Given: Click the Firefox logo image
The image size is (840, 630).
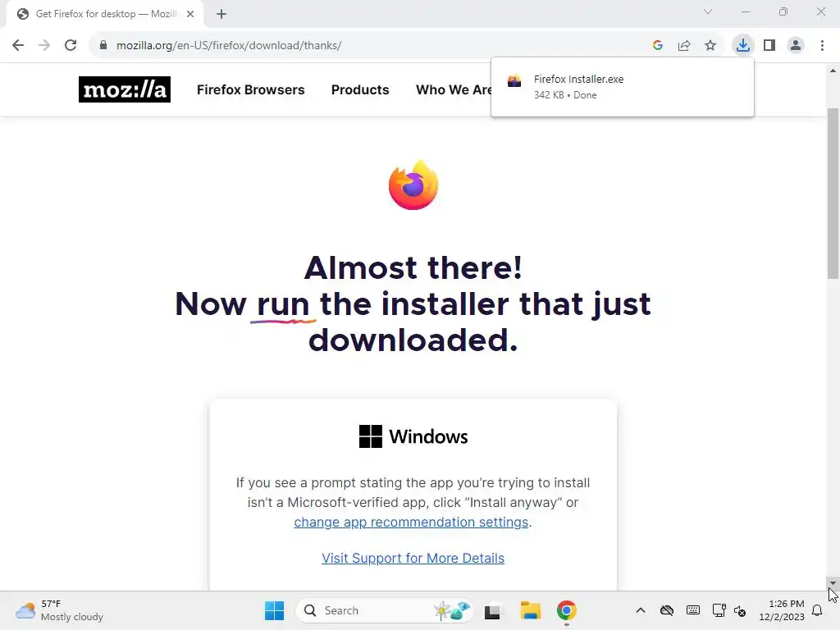Looking at the screenshot, I should pyautogui.click(x=413, y=185).
